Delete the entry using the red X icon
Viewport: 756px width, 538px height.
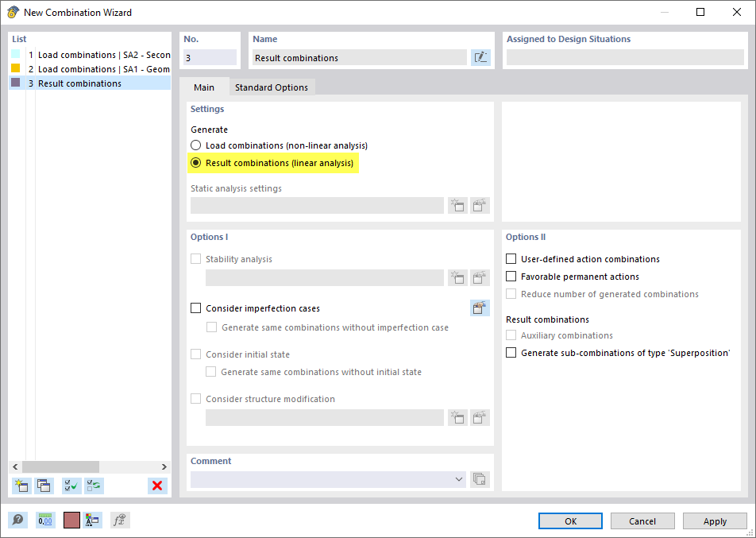tap(157, 486)
